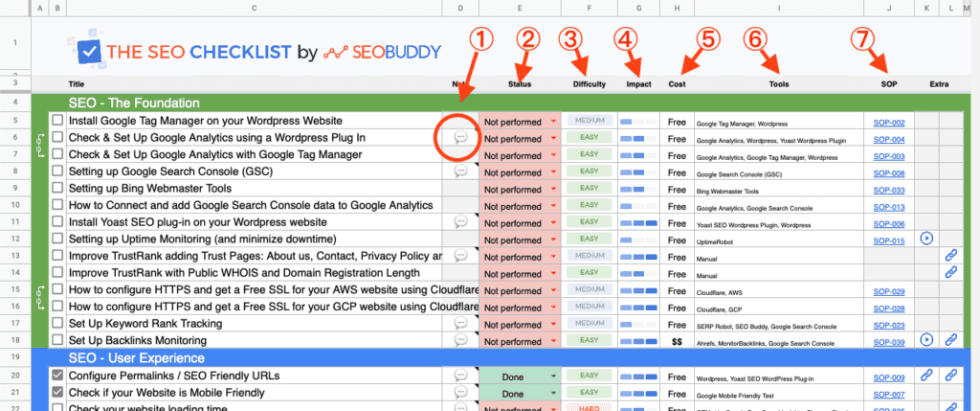The image size is (980, 411).
Task: Click play video icon on Uptime Monitoring row
Action: click(x=926, y=239)
